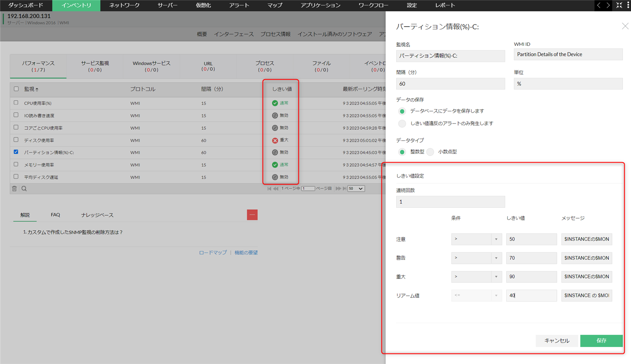Image resolution: width=631 pixels, height=364 pixels.
Task: Open the 設定 menu
Action: pos(412,5)
